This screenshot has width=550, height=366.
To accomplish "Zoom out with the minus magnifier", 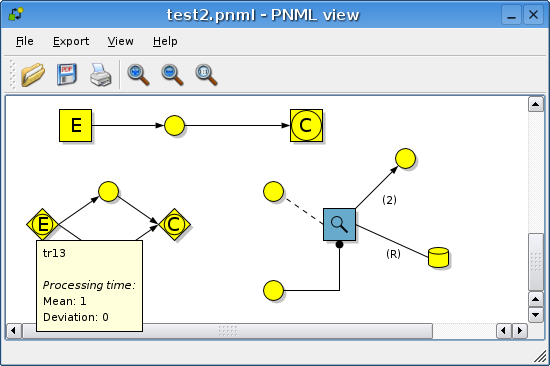I will (172, 75).
